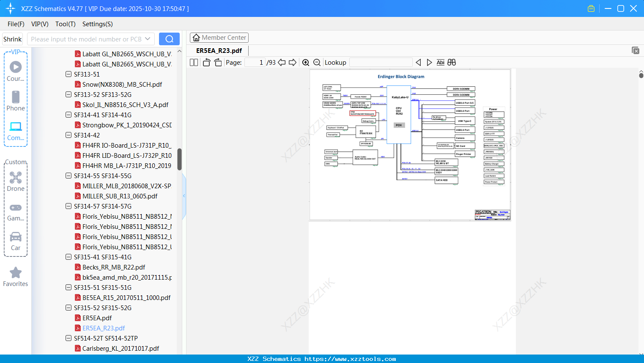This screenshot has width=644, height=363.
Task: Open MILLER_SUB_R13_0605.pdf
Action: click(x=120, y=196)
